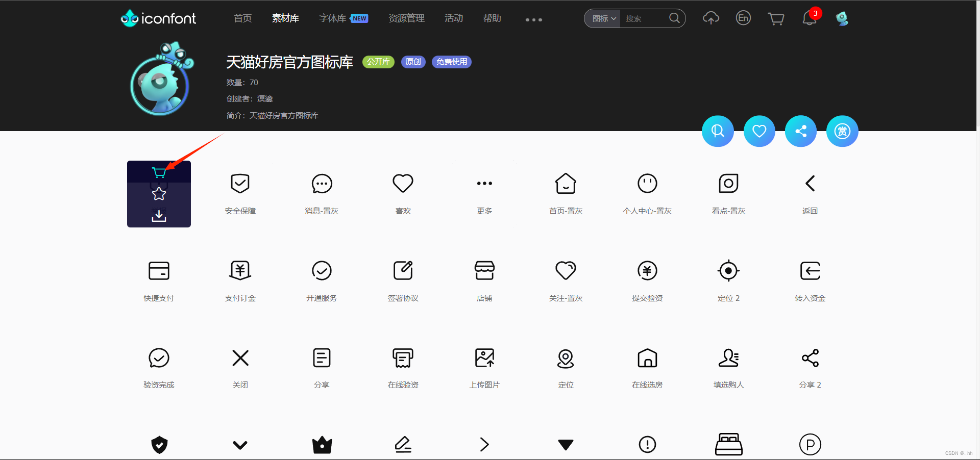980x460 pixels.
Task: Select the circled P parking icon
Action: [810, 445]
